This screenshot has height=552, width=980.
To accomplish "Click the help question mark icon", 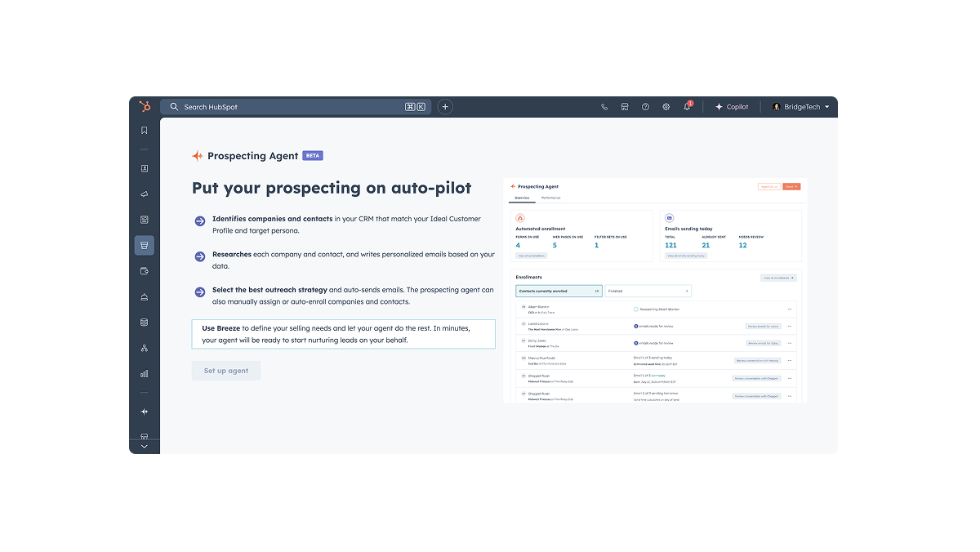I will pos(645,106).
